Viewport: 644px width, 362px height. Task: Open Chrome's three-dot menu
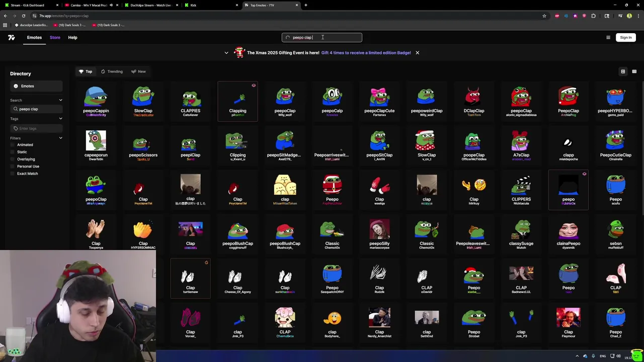click(637, 16)
